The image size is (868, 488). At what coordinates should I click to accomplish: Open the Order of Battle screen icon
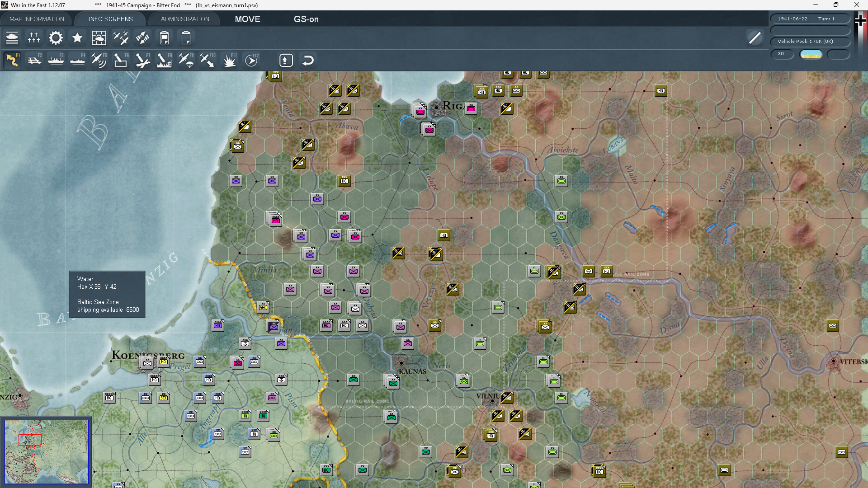tap(12, 38)
